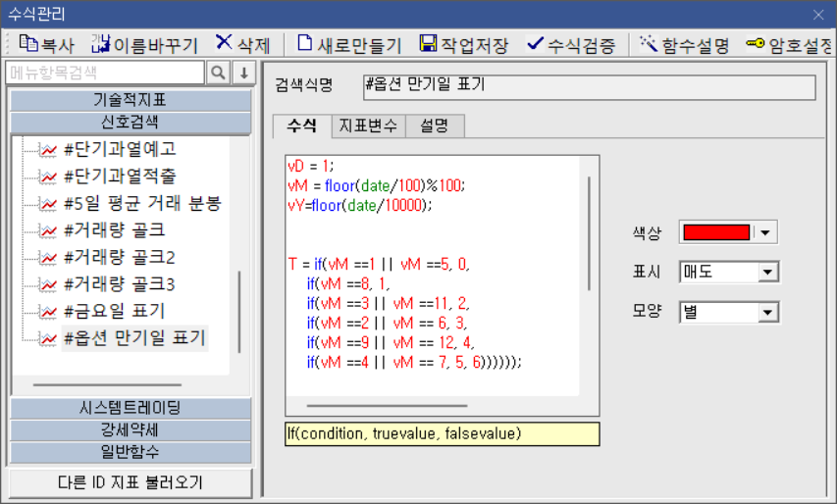Select #금요일 표기 item
Viewport: 837px width, 504px height.
click(114, 311)
